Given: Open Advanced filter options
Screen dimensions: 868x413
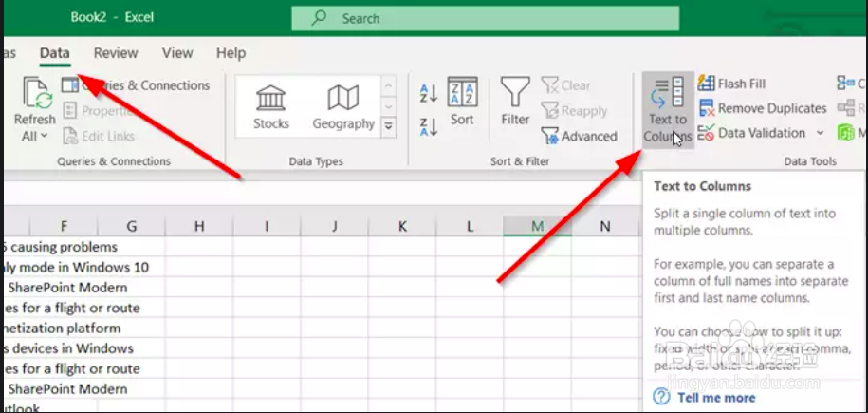Looking at the screenshot, I should [579, 136].
